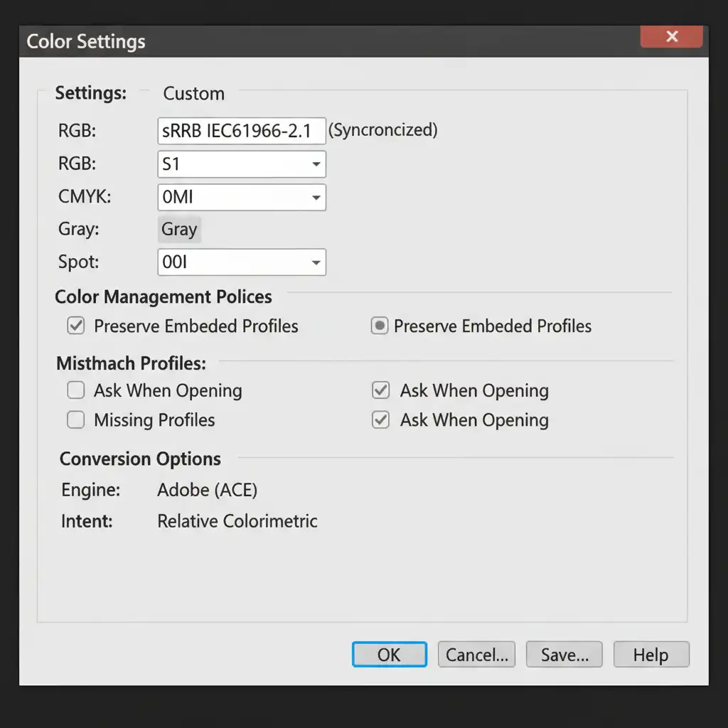Click the sRRB IEC61966-2.1 text field
Viewport: 728px width, 728px height.
pyautogui.click(x=240, y=131)
